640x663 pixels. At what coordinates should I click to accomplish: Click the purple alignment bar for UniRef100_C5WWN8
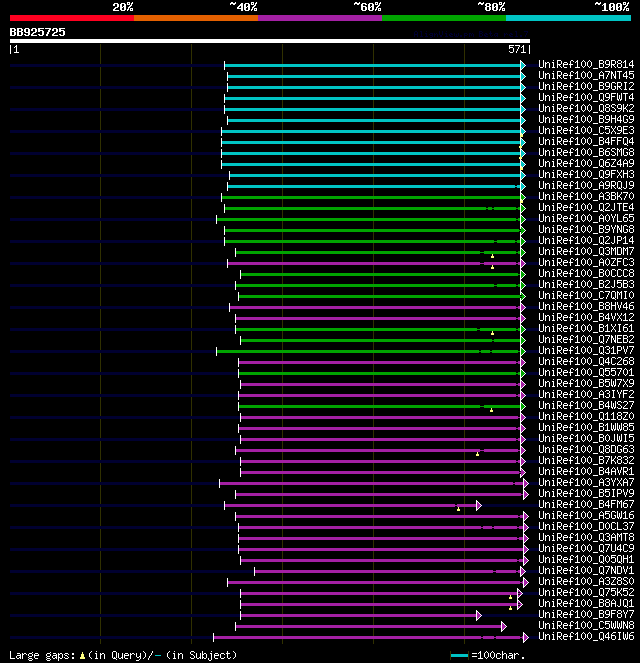368,626
